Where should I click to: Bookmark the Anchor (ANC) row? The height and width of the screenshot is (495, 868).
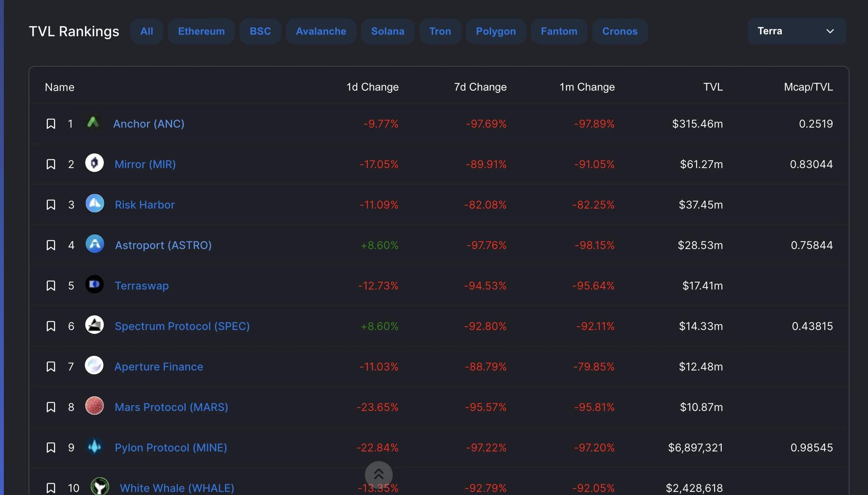point(51,124)
